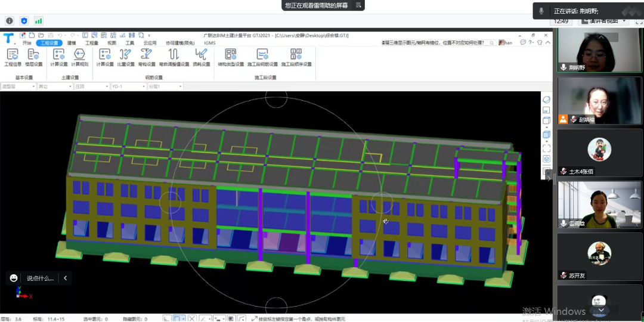Open the YD-1 component dropdown
The width and height of the screenshot is (644, 322).
(x=128, y=86)
